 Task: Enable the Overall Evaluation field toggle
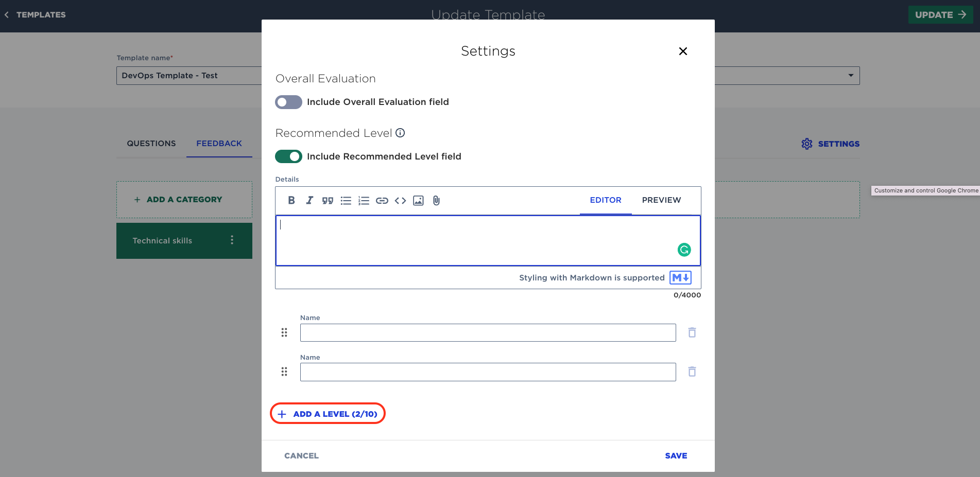(288, 102)
